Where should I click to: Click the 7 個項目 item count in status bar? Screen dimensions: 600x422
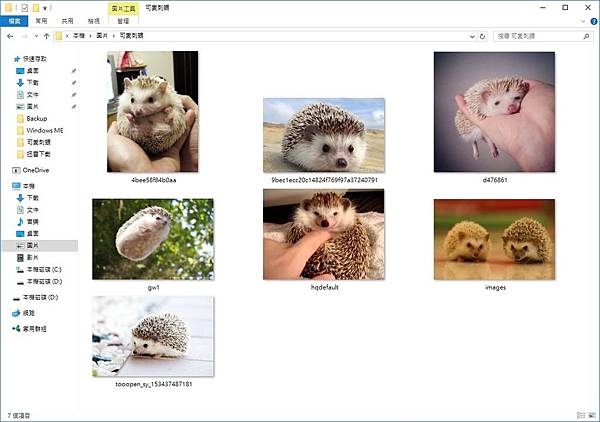(19, 416)
